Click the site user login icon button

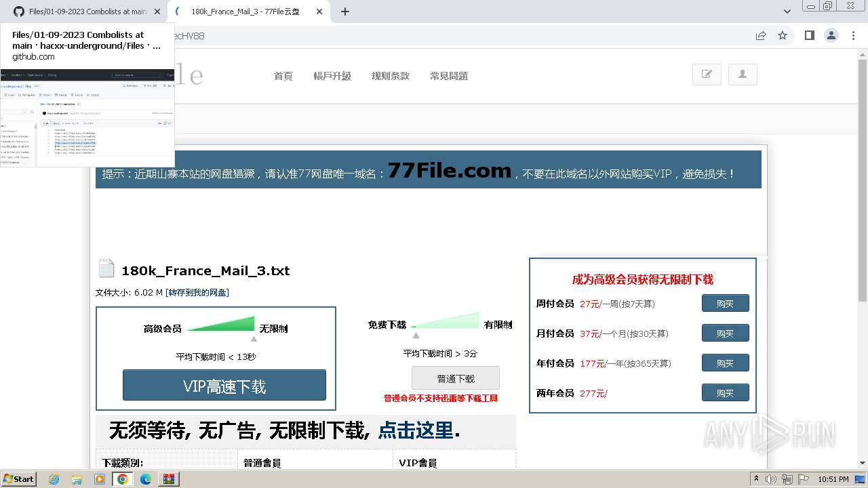[743, 75]
